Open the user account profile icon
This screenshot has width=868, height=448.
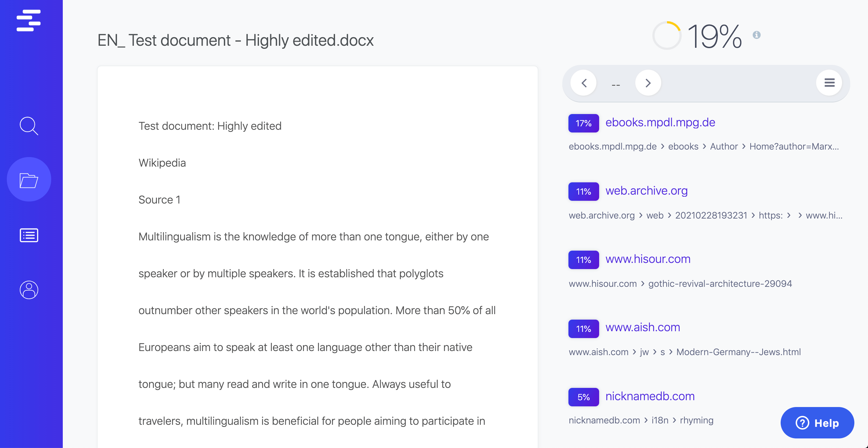click(x=29, y=290)
